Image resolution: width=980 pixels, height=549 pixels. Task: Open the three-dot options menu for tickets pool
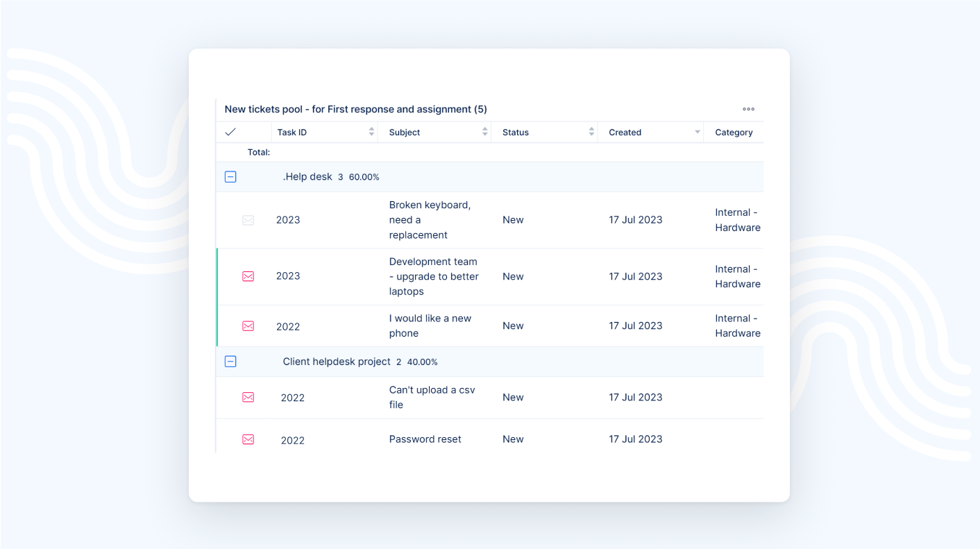(748, 109)
